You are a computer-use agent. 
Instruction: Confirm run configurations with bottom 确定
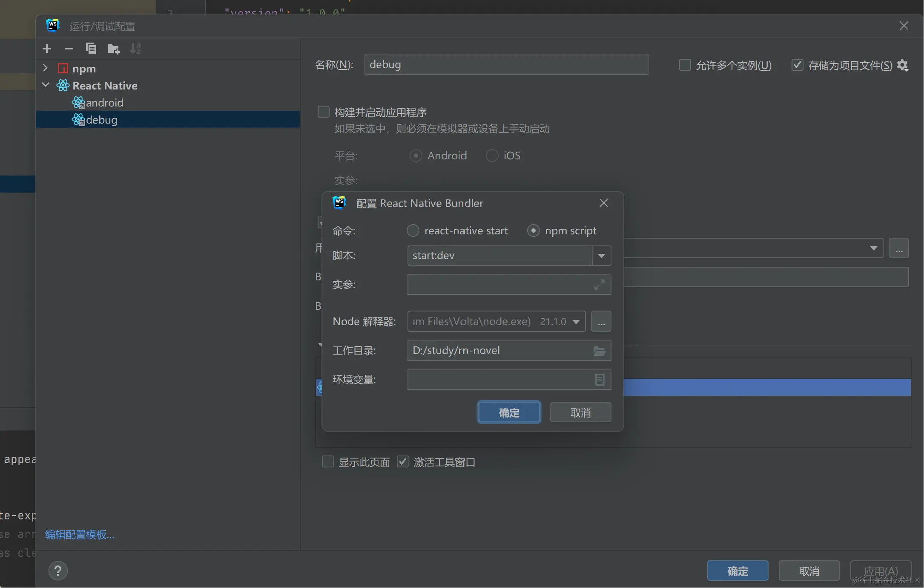click(x=737, y=571)
